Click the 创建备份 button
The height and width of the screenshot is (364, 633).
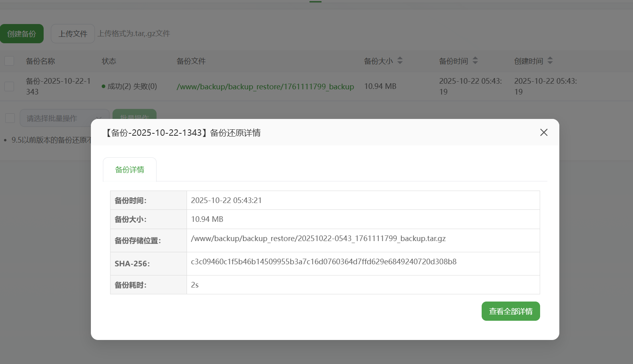click(x=22, y=34)
